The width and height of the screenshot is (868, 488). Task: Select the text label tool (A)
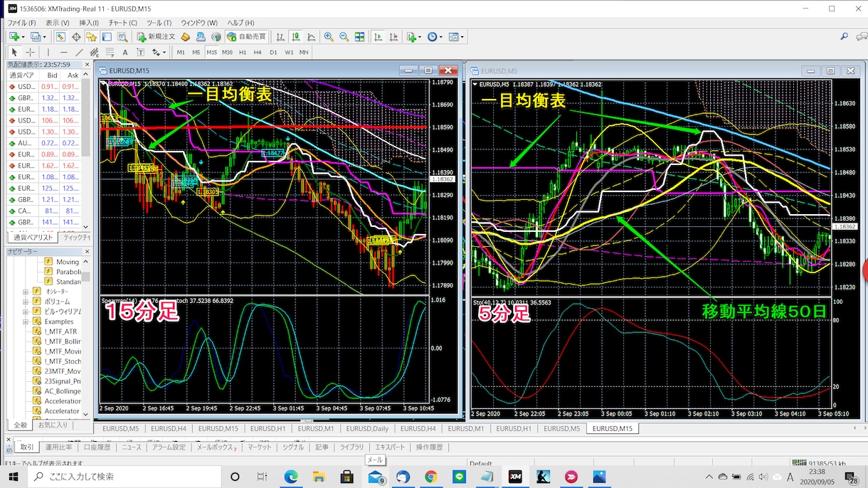tap(125, 53)
